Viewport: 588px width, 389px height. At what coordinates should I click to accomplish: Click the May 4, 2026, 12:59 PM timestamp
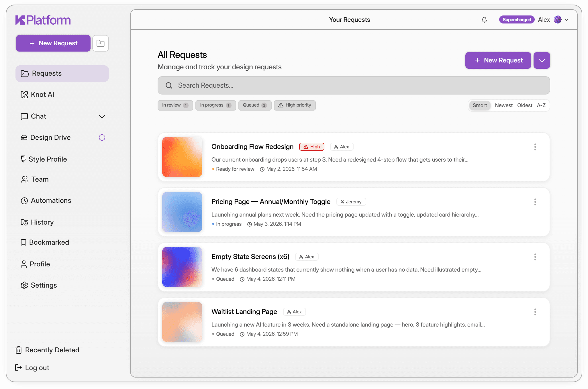click(x=269, y=334)
